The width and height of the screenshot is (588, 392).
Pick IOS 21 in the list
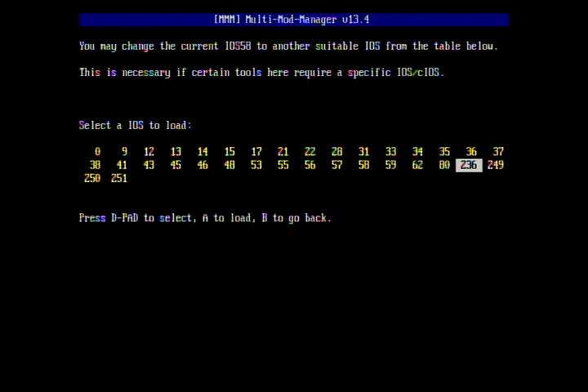(283, 152)
